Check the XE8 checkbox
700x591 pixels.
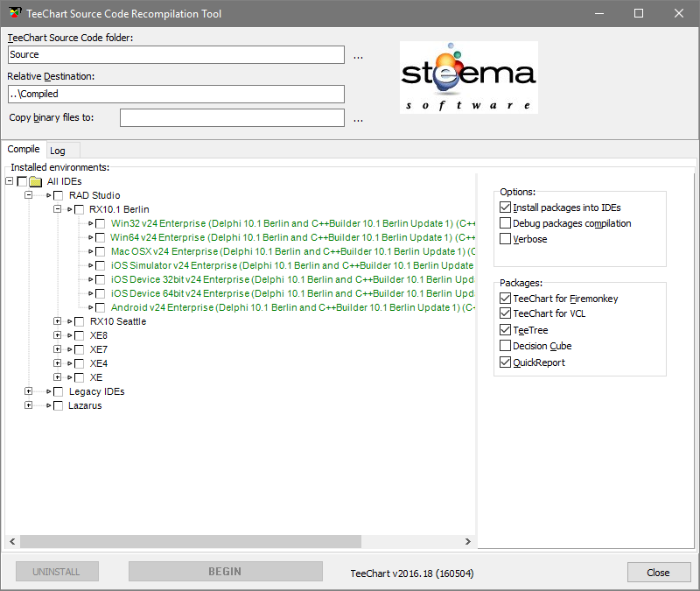pyautogui.click(x=79, y=335)
